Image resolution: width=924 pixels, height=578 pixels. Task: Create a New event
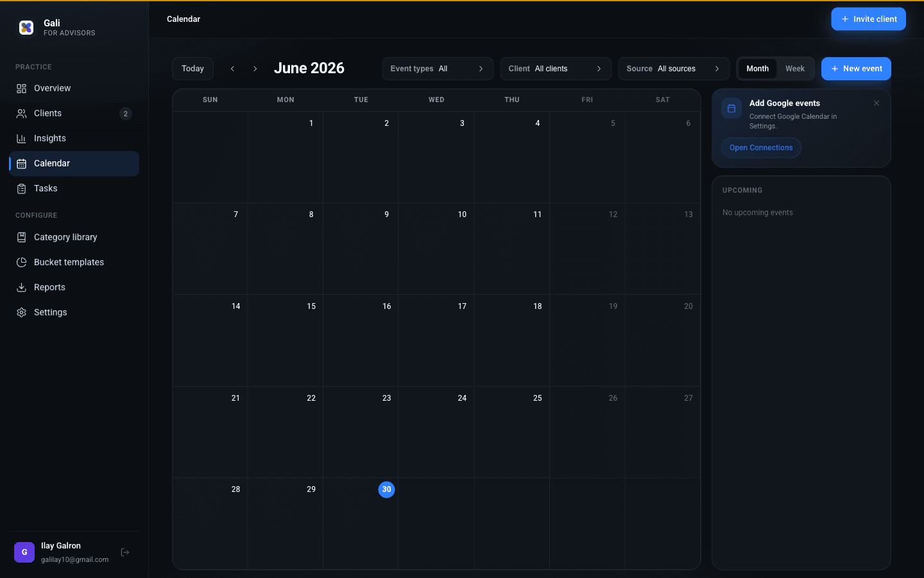[x=856, y=69]
